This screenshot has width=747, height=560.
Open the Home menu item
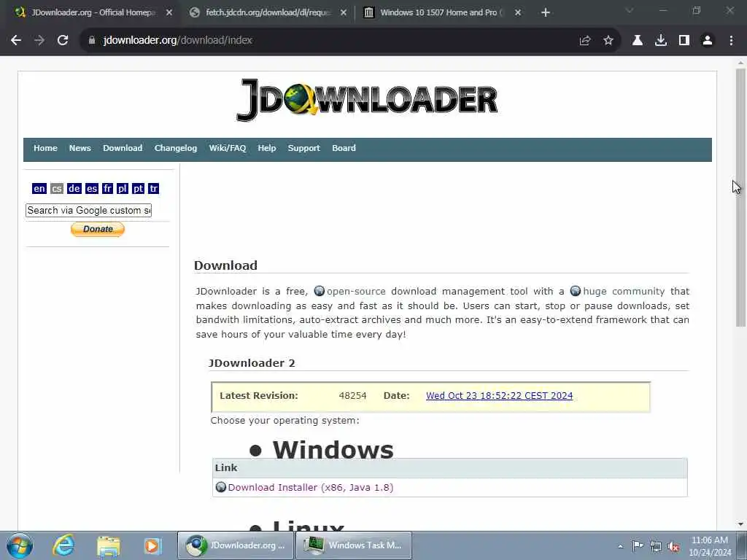(45, 148)
